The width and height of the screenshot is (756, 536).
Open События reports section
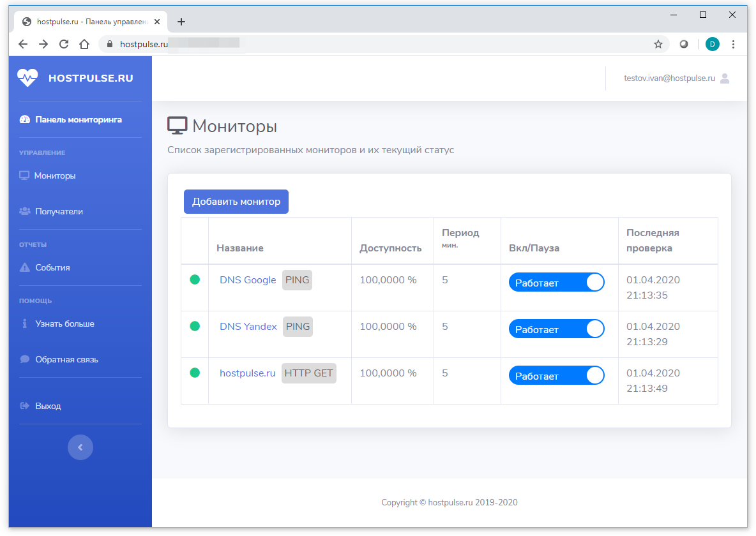coord(52,267)
